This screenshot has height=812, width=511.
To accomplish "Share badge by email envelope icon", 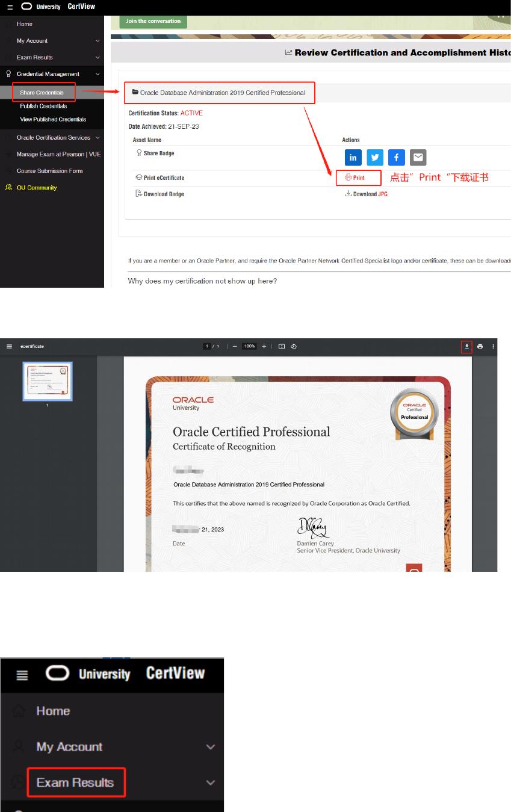I will point(418,158).
